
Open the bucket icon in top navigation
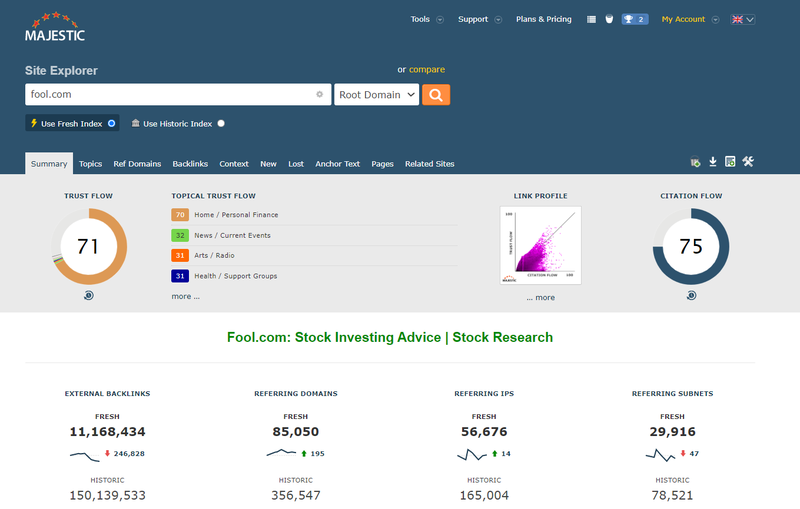(x=608, y=19)
